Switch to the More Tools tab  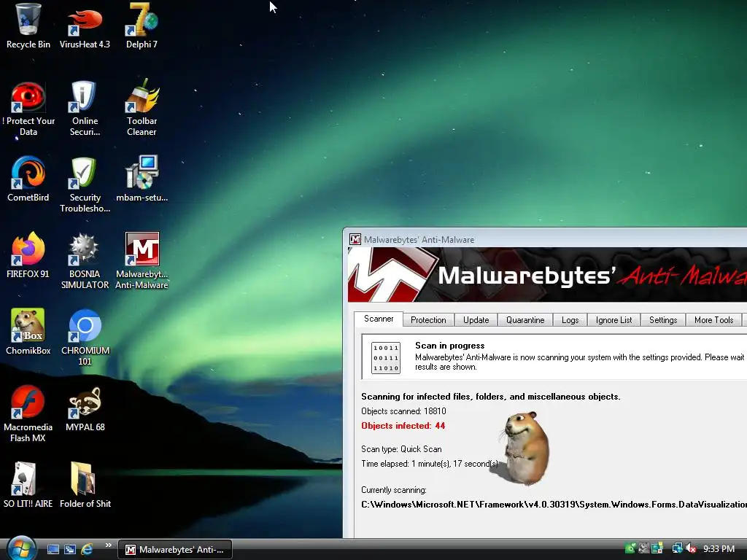(x=713, y=320)
